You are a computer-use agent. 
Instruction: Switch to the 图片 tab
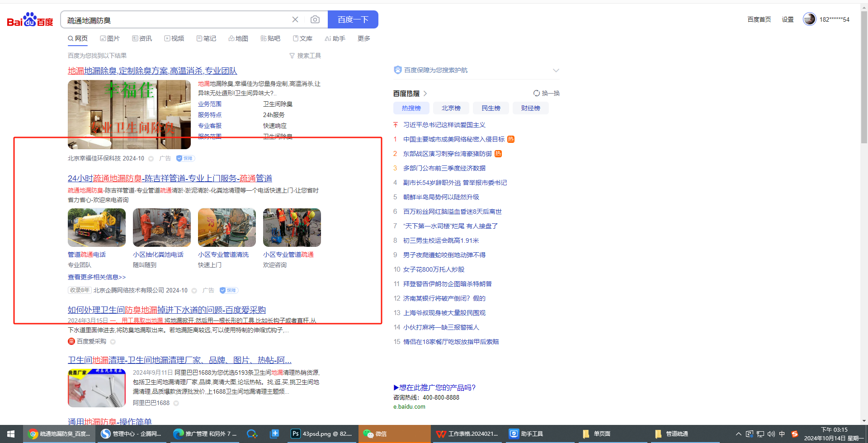coord(110,38)
